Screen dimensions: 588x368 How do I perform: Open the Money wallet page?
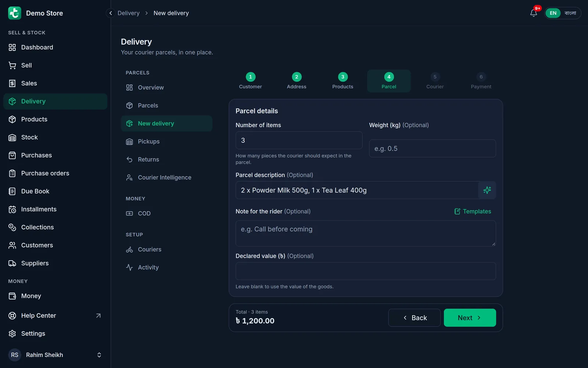55,296
